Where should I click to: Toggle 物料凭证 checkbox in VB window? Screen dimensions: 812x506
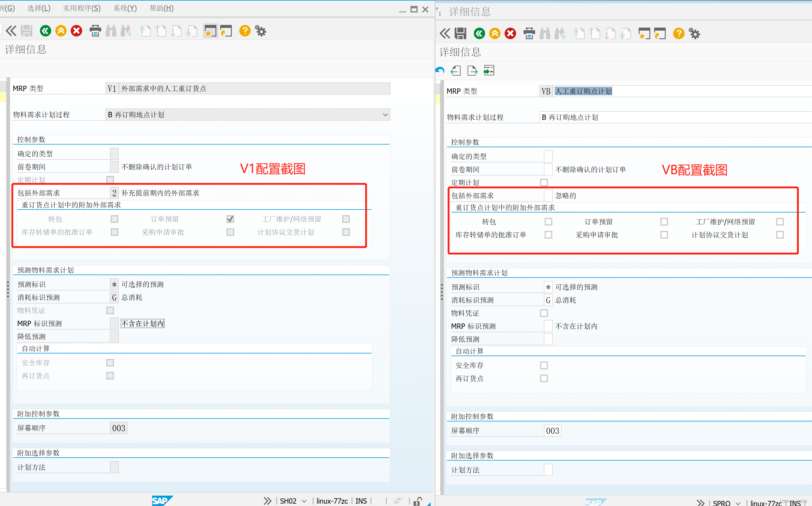[544, 313]
